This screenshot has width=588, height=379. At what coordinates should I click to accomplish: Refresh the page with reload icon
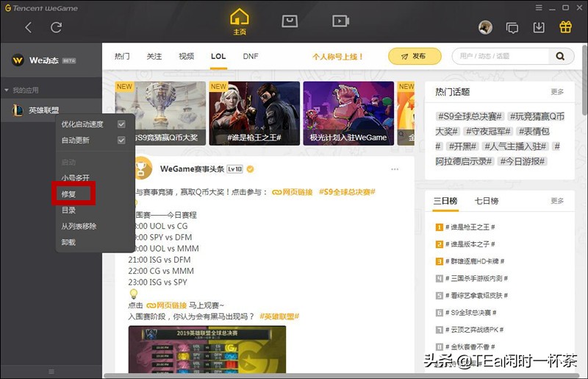(x=57, y=27)
